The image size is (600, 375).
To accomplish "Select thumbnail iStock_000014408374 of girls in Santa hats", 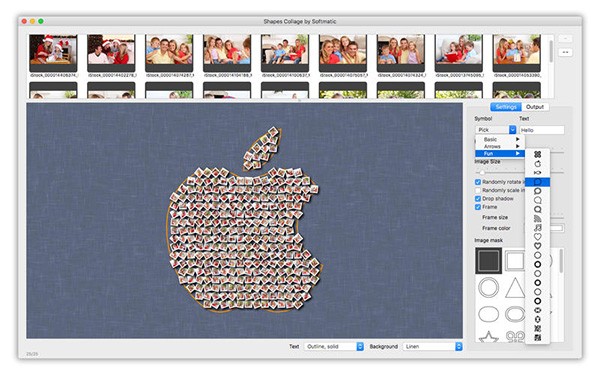I will [x=53, y=53].
